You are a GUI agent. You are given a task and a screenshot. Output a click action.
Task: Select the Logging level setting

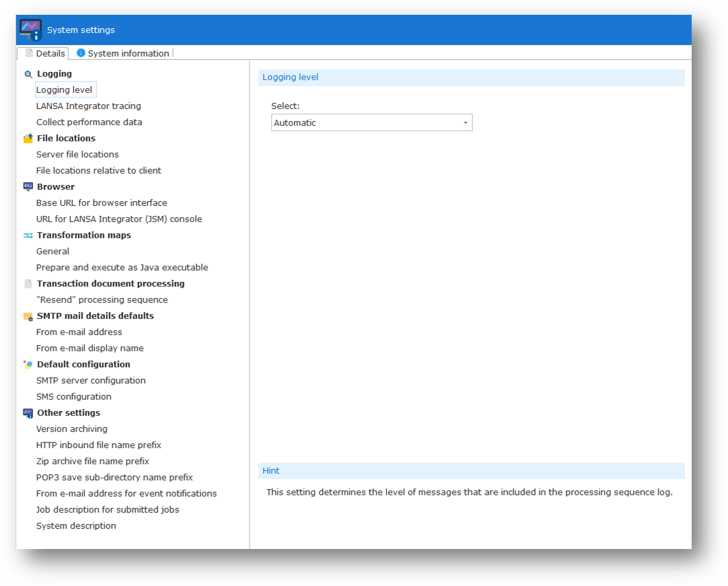click(x=65, y=90)
